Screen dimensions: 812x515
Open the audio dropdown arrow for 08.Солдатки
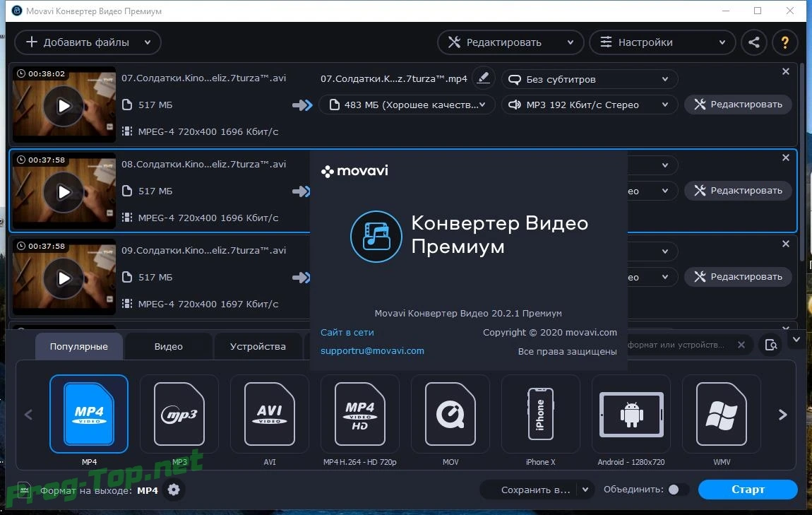point(665,191)
